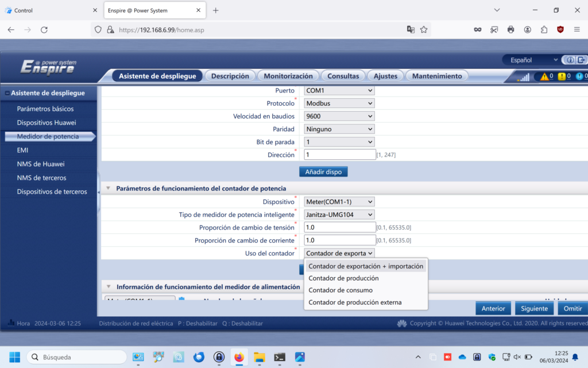Select Contador de consumo option

(341, 290)
